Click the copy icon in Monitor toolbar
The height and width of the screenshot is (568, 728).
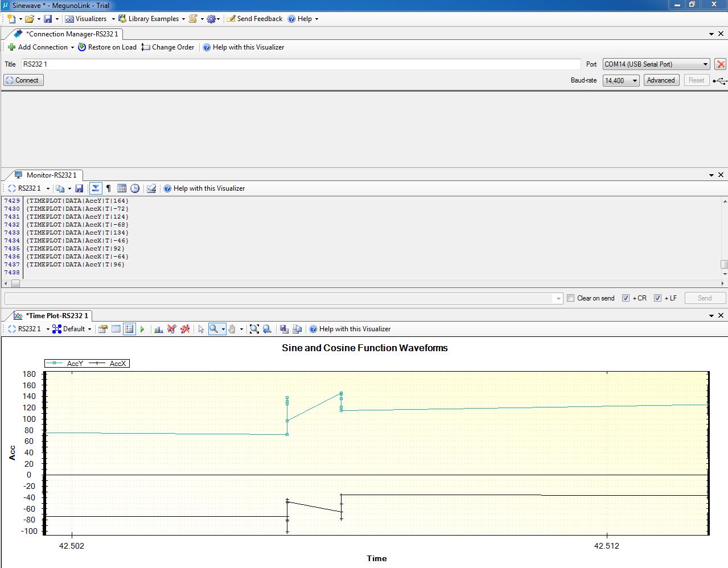tap(60, 188)
